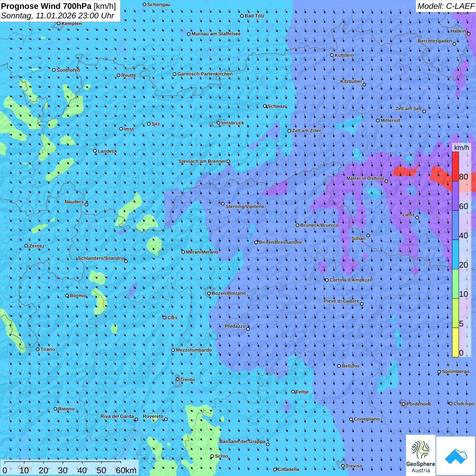
Task: Click the Sterzing/Vipiteno label
Action: (x=245, y=206)
